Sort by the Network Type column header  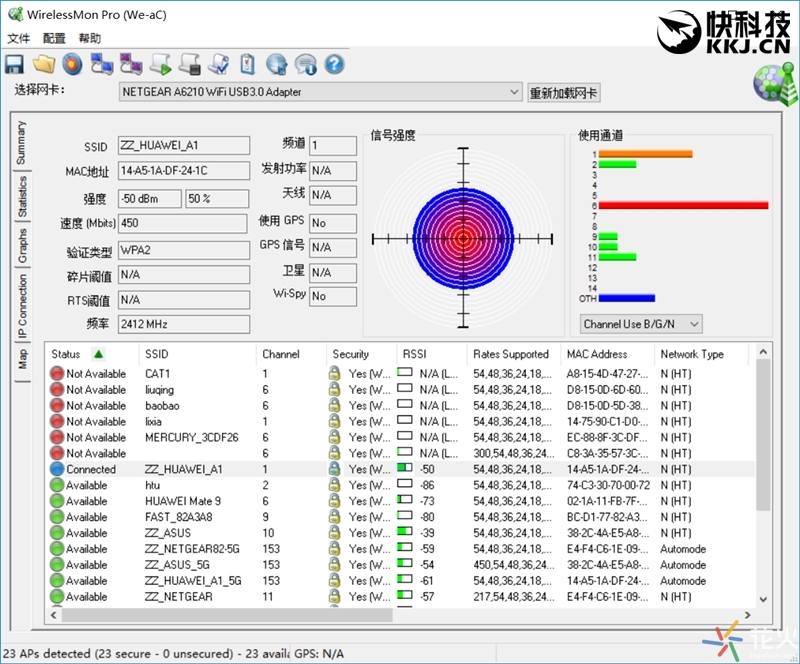click(x=702, y=354)
